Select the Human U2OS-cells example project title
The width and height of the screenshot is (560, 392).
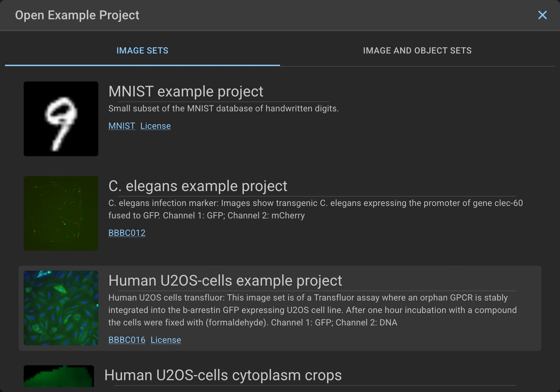coord(225,281)
